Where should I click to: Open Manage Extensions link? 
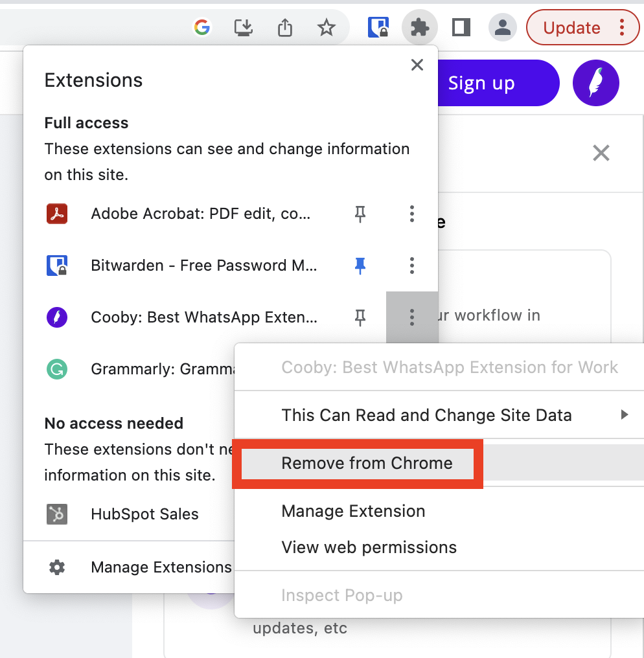161,567
